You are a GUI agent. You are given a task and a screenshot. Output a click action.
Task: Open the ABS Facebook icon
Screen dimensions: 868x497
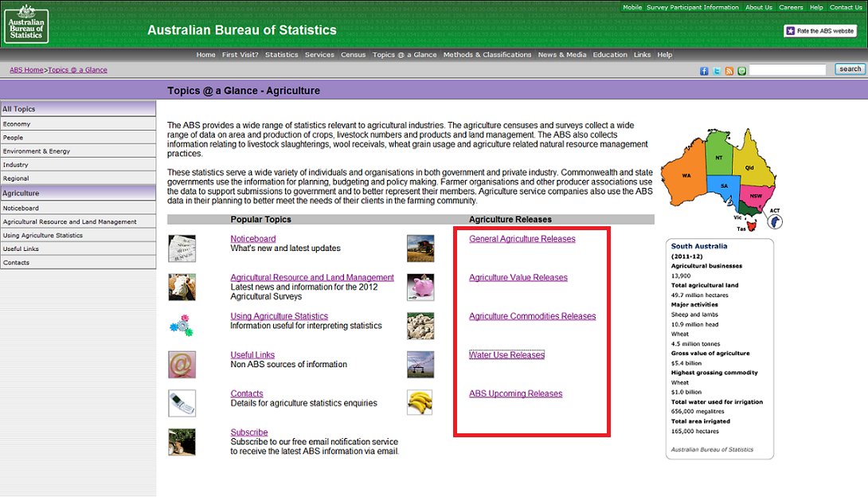click(703, 70)
